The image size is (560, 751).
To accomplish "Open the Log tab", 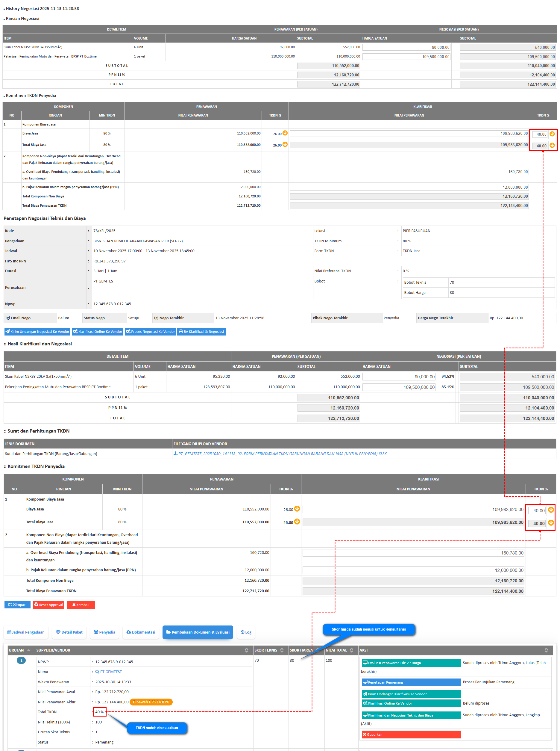I will [246, 632].
